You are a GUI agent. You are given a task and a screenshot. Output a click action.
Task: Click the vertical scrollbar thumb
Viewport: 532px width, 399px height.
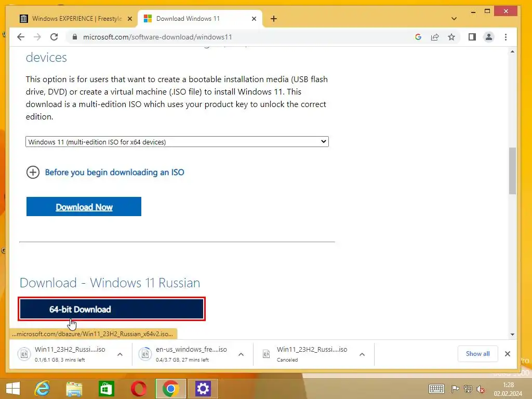[x=512, y=170]
